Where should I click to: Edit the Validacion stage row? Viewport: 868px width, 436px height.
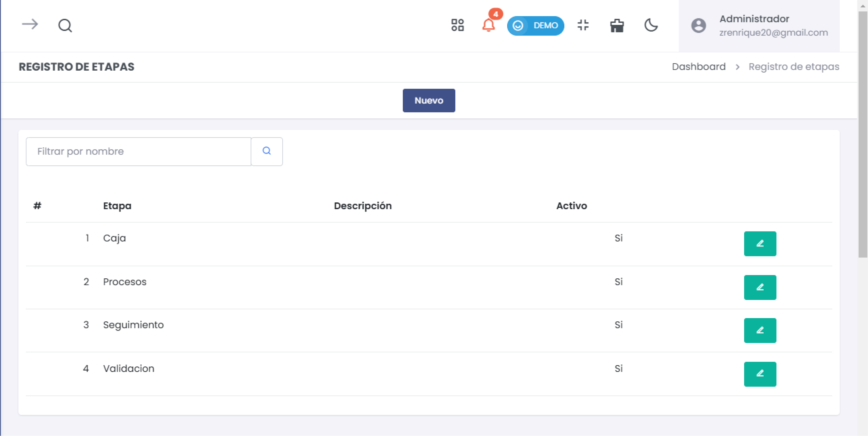click(x=760, y=374)
